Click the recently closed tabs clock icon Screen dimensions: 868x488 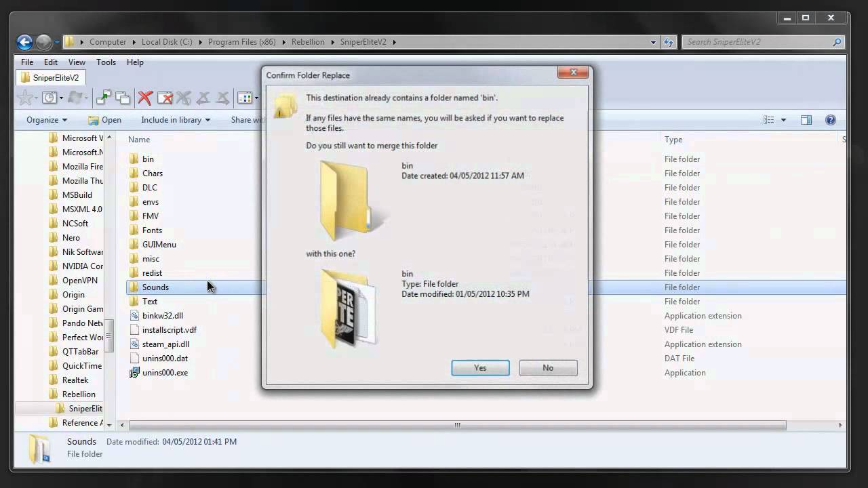(x=49, y=98)
